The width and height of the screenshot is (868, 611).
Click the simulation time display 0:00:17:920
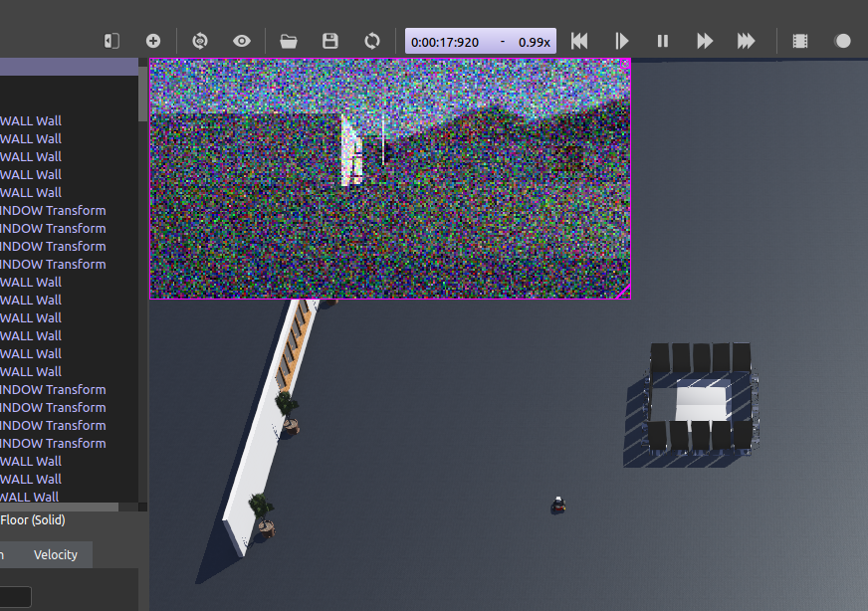[x=445, y=42]
